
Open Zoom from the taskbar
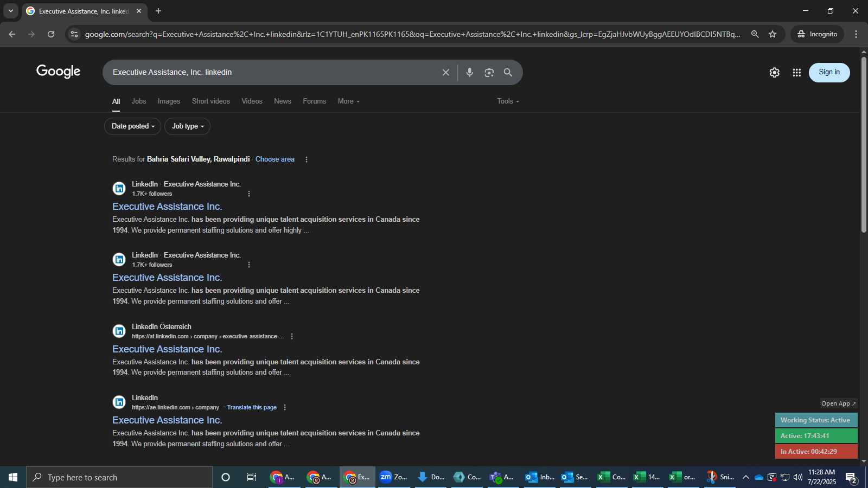click(x=394, y=477)
